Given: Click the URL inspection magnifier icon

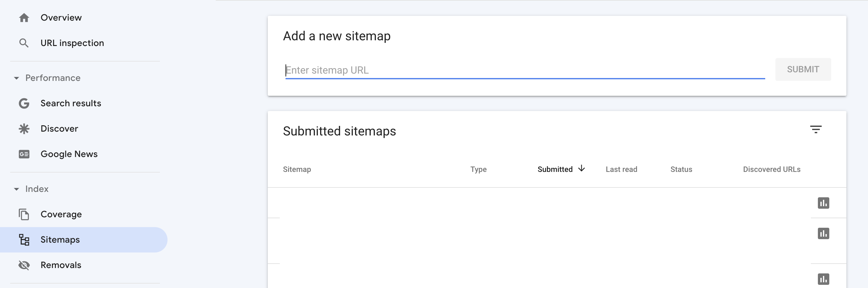Looking at the screenshot, I should (24, 43).
